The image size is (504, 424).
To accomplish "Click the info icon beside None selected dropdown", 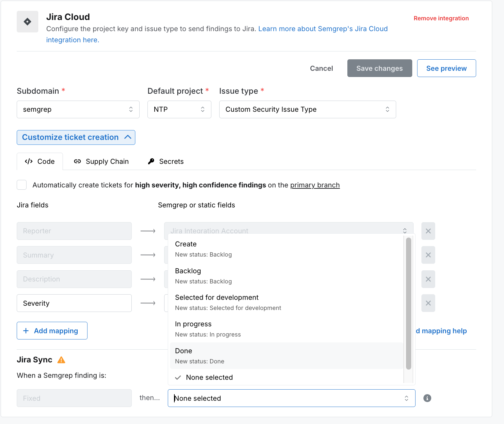I will pyautogui.click(x=427, y=398).
